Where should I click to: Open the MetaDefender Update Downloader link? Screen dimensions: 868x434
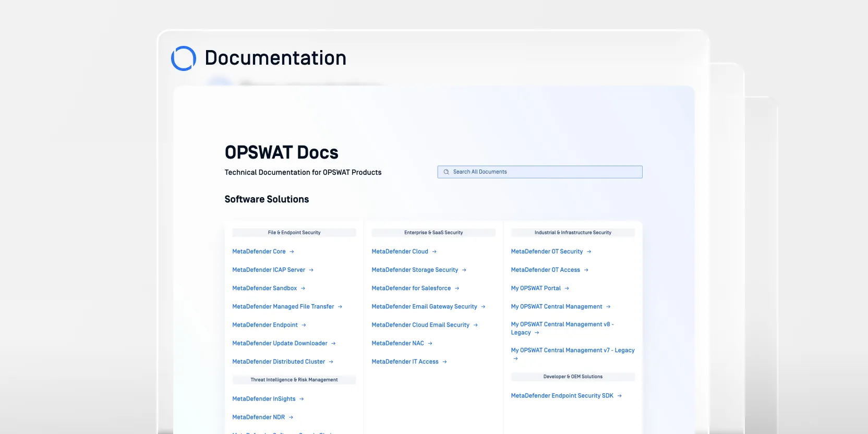click(x=280, y=343)
